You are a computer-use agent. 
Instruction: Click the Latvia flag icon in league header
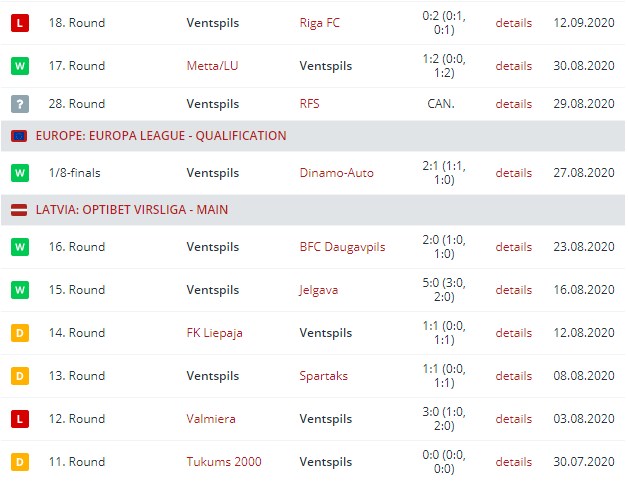tap(18, 210)
